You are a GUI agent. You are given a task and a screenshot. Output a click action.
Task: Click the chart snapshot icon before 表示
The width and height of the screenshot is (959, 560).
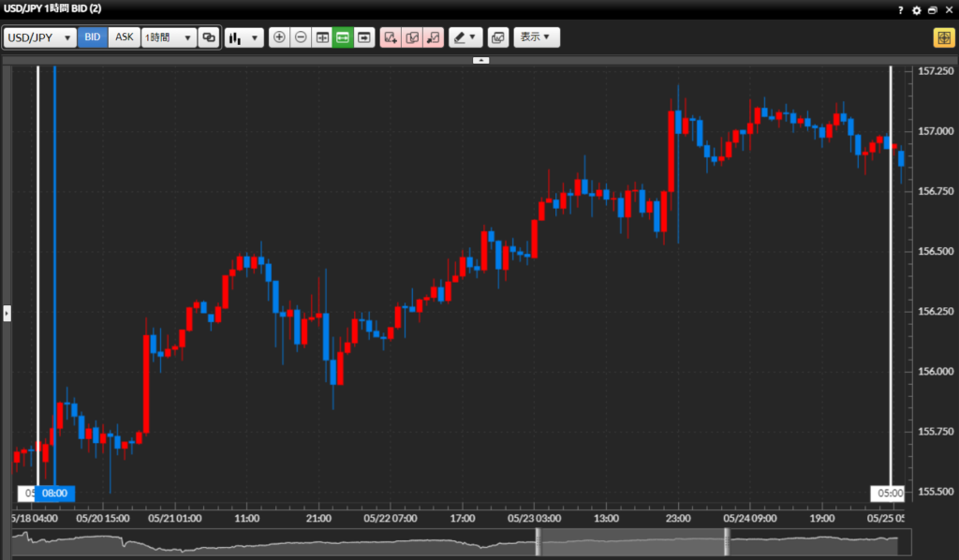tap(497, 37)
